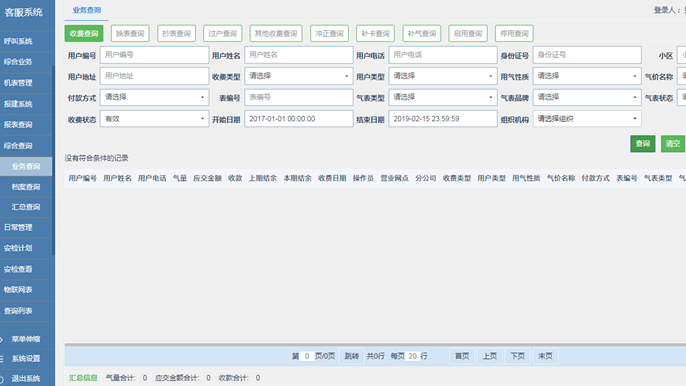Open 档案查询 in the sidebar
The width and height of the screenshot is (686, 386).
coord(26,187)
